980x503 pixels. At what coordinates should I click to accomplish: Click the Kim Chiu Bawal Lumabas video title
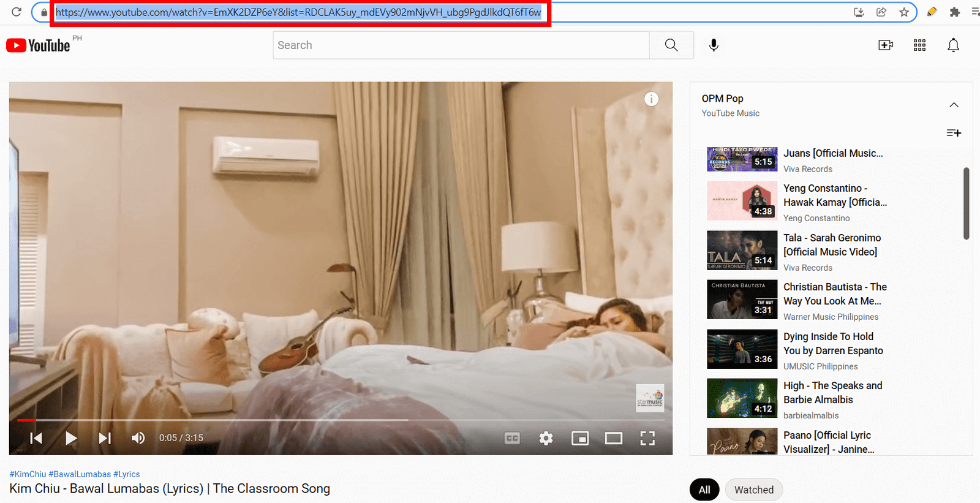[170, 489]
